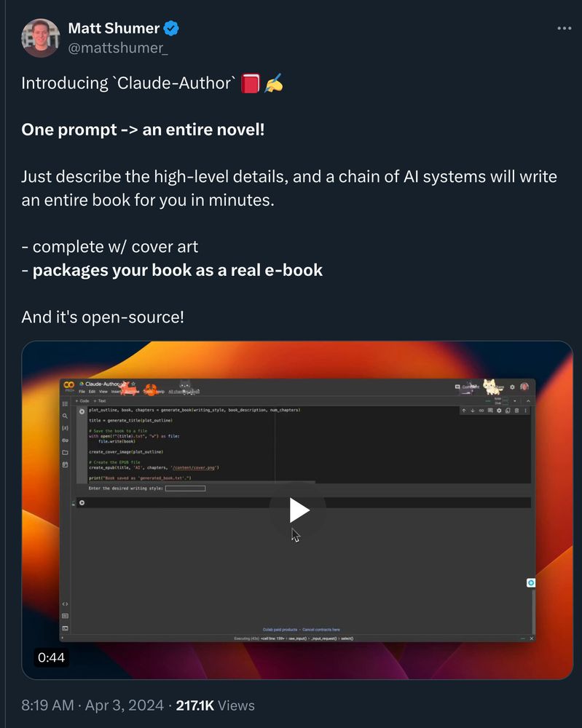Open the Edit menu in Colab
This screenshot has height=728, width=582.
coord(92,392)
